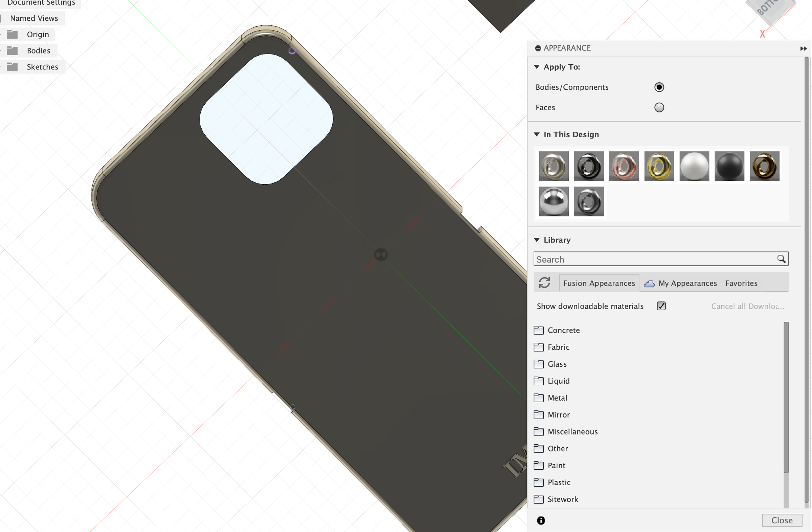
Task: Click the Close button
Action: pos(782,520)
